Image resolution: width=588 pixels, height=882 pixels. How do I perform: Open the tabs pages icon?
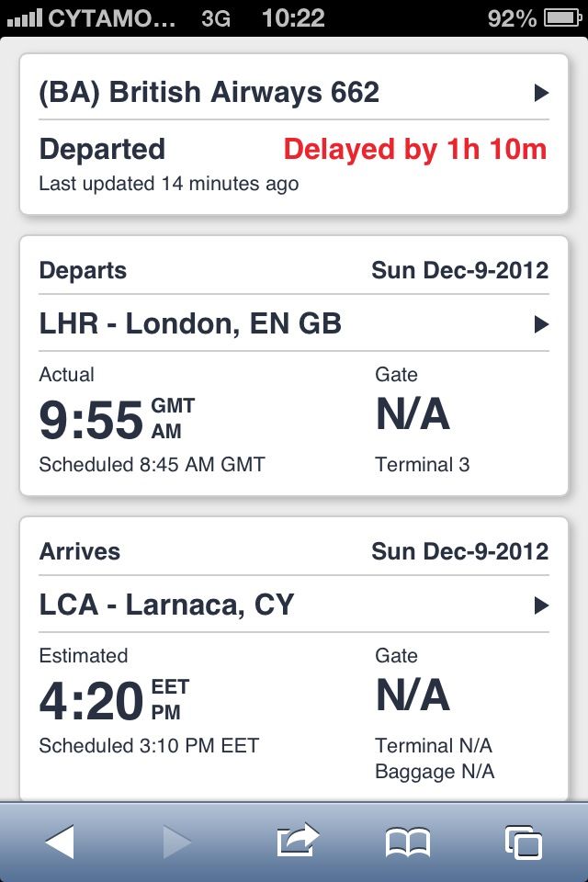[x=524, y=842]
